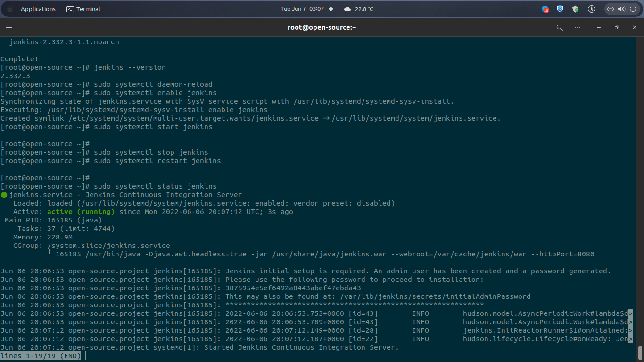Viewport: 644px width, 362px height.
Task: Click the 'Created symlink' line
Action: [x=251, y=118]
